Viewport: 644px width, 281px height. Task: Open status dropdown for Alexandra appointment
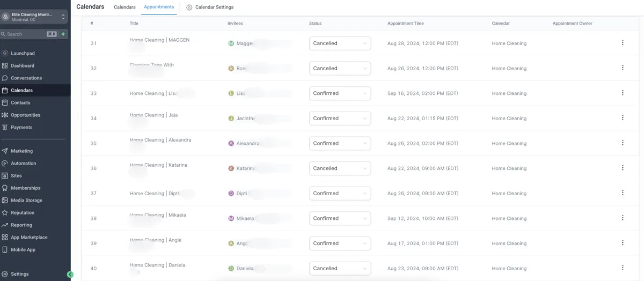(x=340, y=143)
